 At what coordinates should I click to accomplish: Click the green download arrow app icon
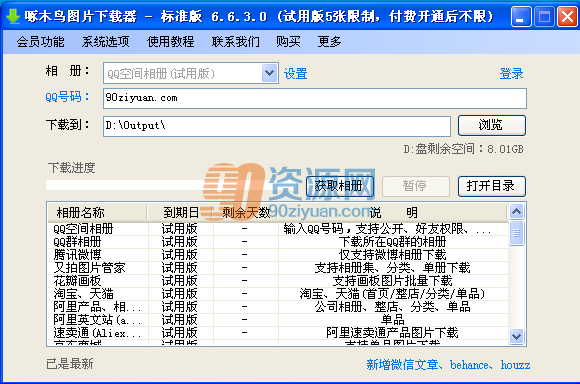[x=13, y=16]
